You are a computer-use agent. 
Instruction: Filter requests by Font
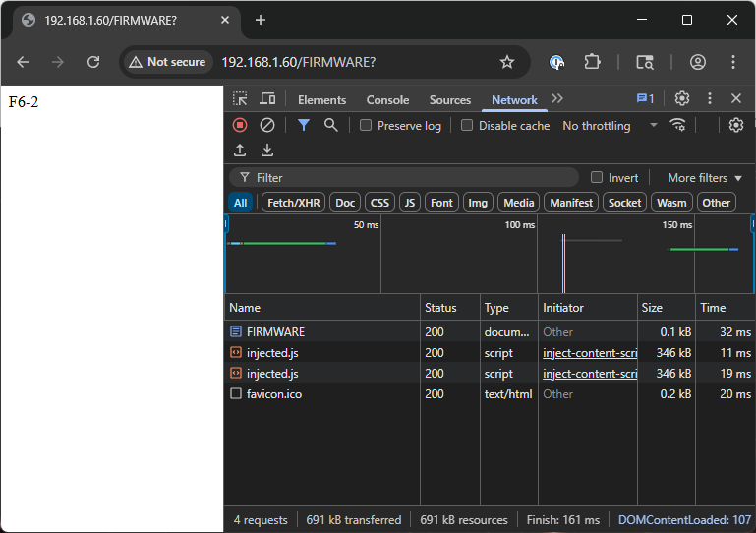[x=441, y=203]
